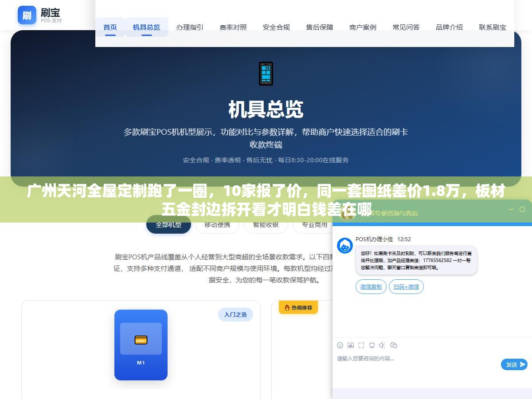Click the 热销推荐 flame badge
The height and width of the screenshot is (399, 532).
tap(298, 307)
